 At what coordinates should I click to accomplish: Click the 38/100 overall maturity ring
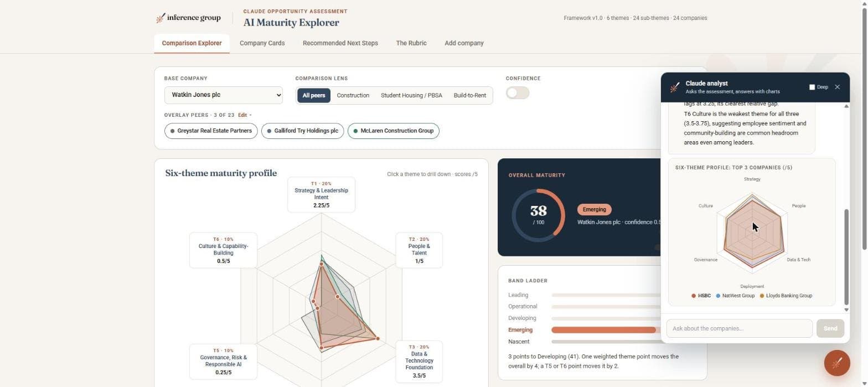538,215
